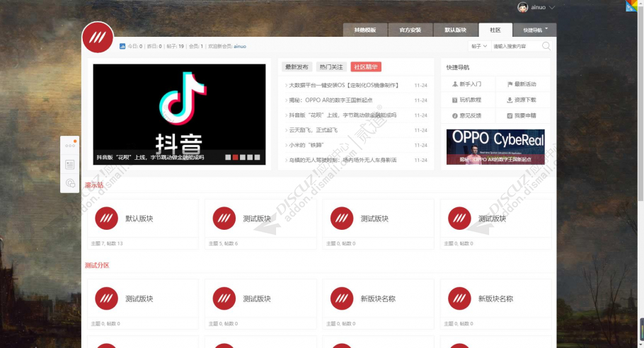Open the three-dots floating sidebar button
This screenshot has height=348, width=644.
coord(70,145)
